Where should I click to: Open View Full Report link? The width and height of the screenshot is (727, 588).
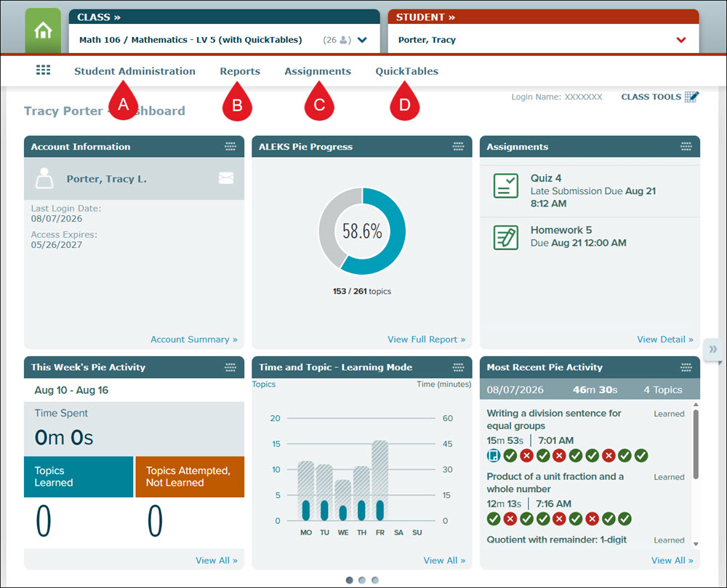pyautogui.click(x=427, y=339)
